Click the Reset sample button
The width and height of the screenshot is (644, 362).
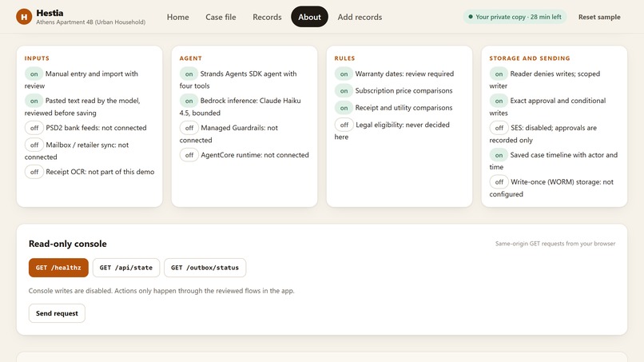tap(599, 17)
